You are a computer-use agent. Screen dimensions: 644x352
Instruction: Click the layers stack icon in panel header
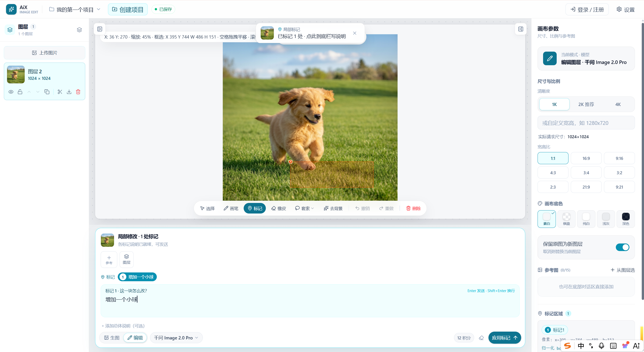[x=79, y=30]
